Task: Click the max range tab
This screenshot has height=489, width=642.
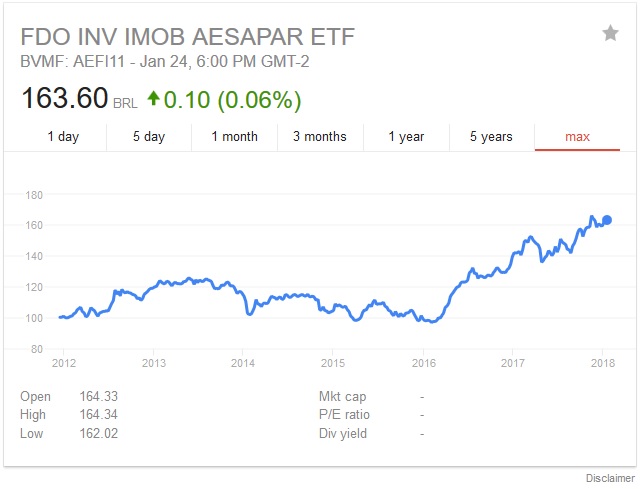Action: [x=578, y=137]
